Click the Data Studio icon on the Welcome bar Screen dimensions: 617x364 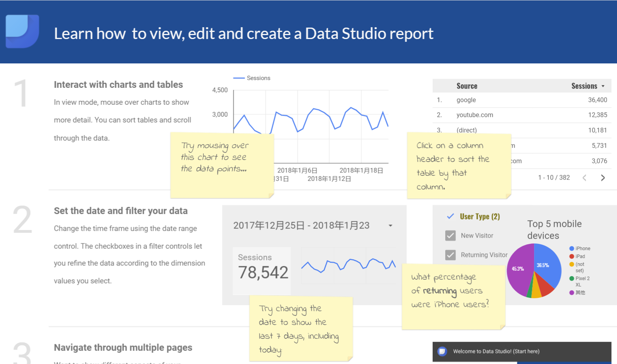pos(443,351)
